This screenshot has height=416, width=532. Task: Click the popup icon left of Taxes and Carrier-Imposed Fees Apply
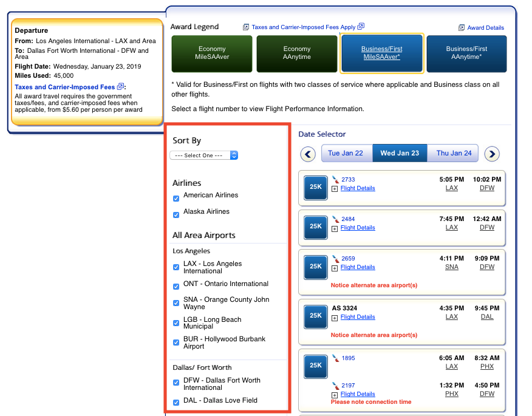click(246, 27)
